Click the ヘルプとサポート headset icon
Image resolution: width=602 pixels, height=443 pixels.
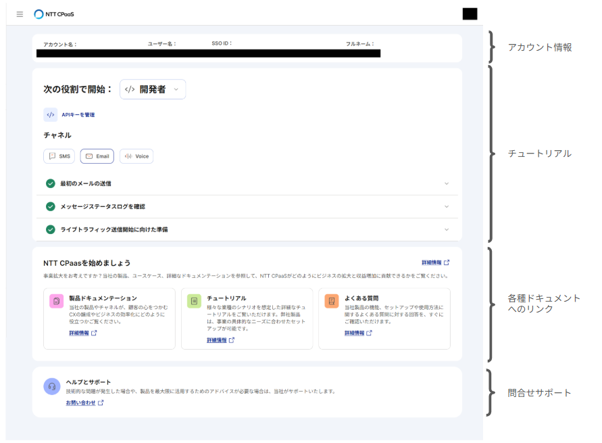click(52, 387)
